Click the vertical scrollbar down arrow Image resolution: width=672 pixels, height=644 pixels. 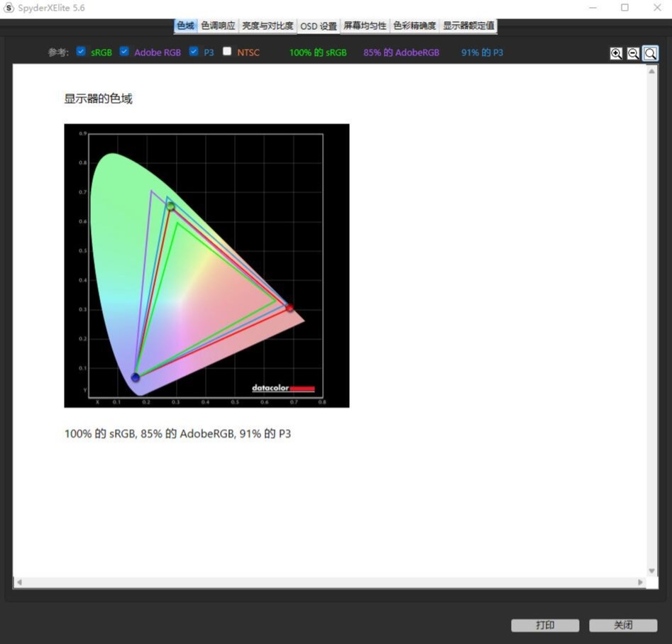click(652, 571)
